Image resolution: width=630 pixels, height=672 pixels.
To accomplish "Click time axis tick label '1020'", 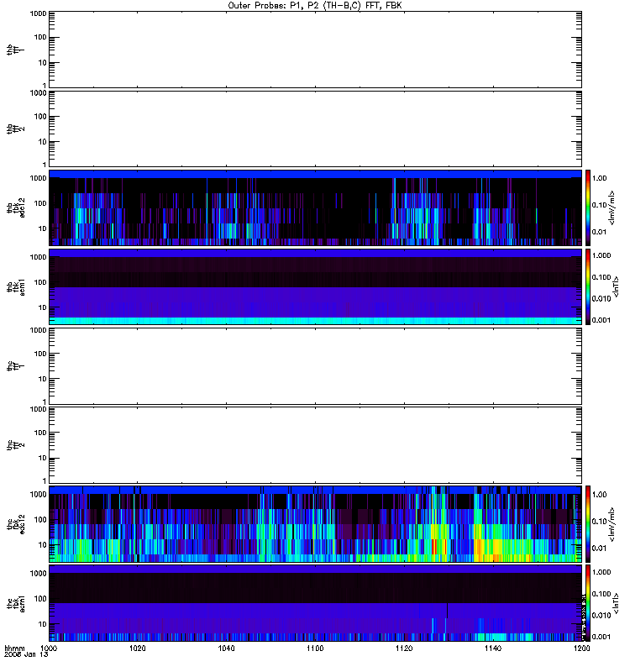I will [x=137, y=648].
